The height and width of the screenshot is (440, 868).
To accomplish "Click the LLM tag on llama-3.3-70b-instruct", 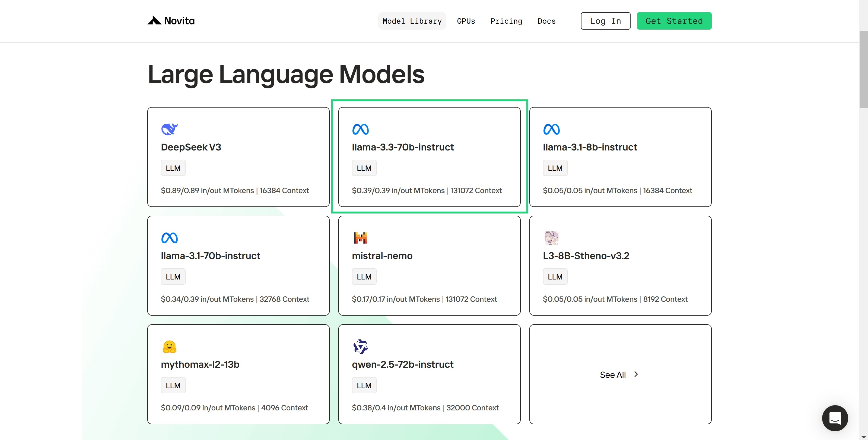I will tap(364, 168).
